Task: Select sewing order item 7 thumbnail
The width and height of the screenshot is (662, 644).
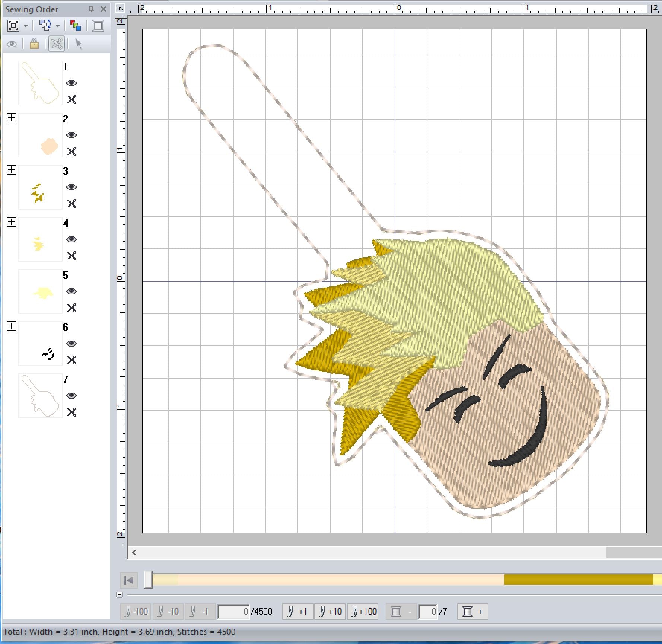Action: click(40, 396)
